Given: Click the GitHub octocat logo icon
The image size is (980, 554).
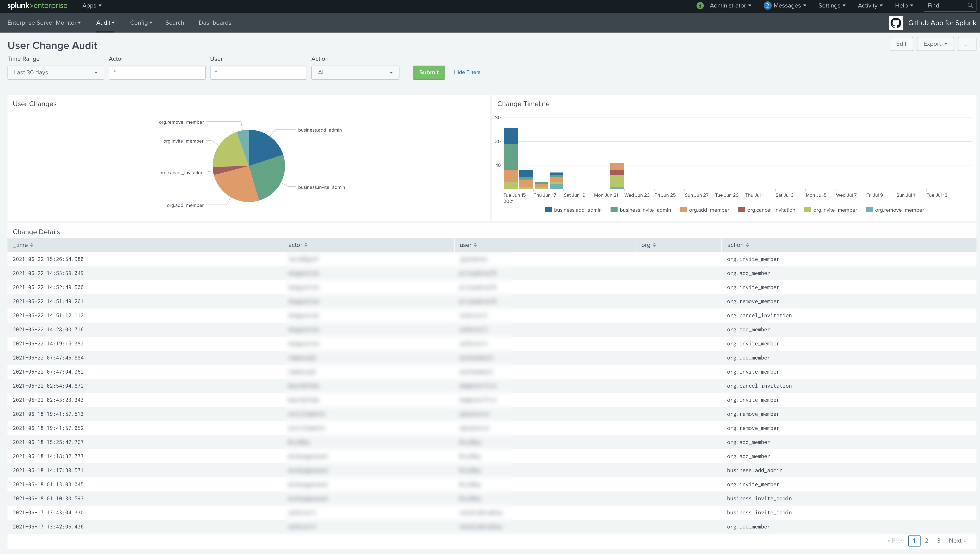Looking at the screenshot, I should click(x=895, y=23).
